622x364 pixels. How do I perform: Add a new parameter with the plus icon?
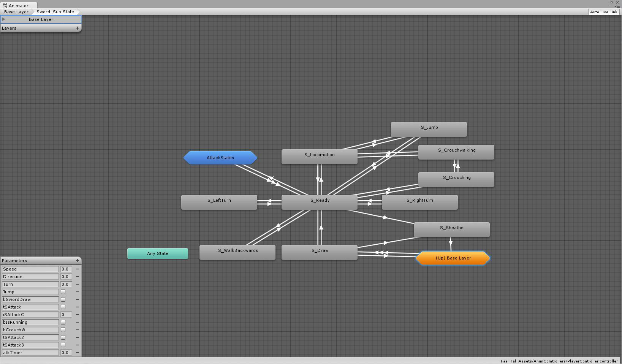[78, 261]
